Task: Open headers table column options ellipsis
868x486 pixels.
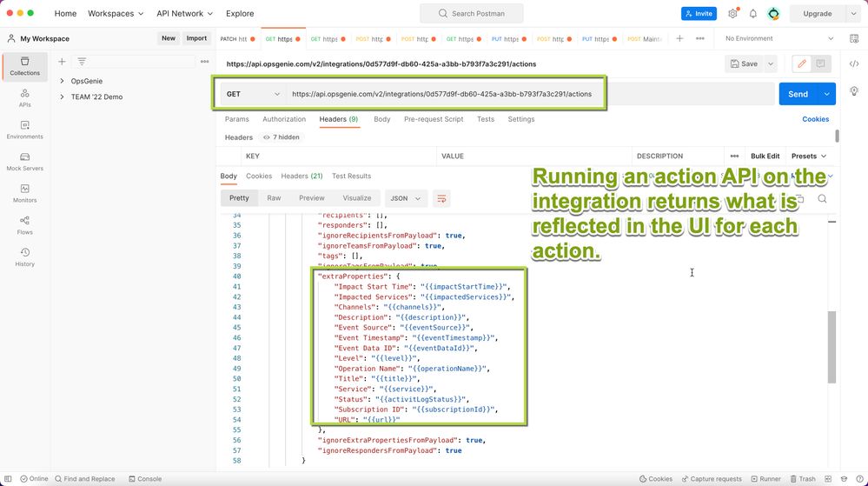Action: tap(734, 156)
